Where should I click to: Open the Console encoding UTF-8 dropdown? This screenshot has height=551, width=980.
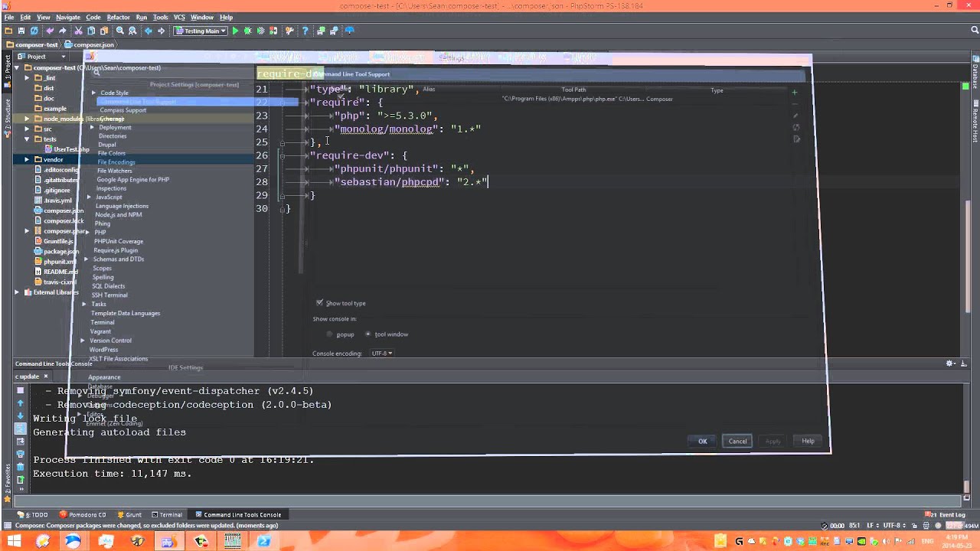(381, 354)
